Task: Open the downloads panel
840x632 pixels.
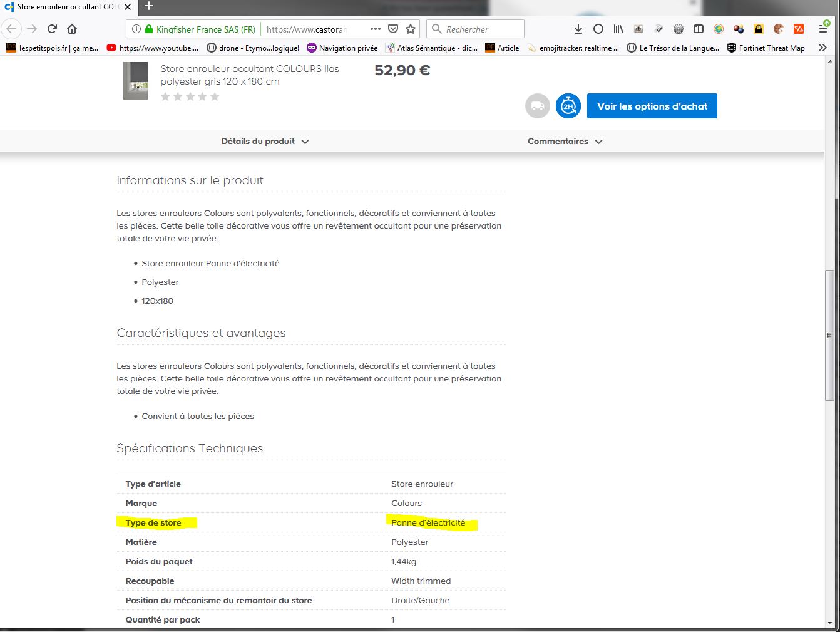Action: tap(578, 29)
